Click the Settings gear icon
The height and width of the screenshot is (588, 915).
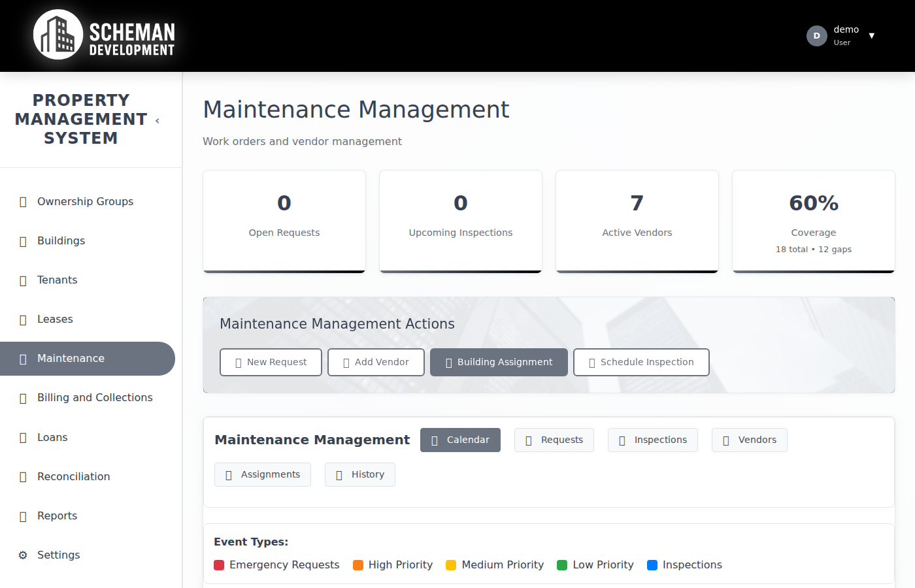pyautogui.click(x=22, y=555)
